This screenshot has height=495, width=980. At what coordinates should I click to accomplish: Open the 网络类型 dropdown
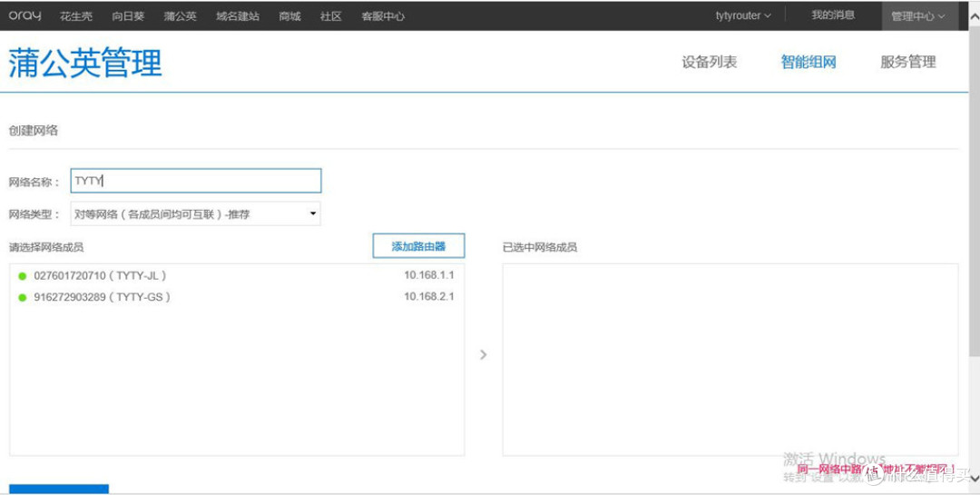pos(196,214)
